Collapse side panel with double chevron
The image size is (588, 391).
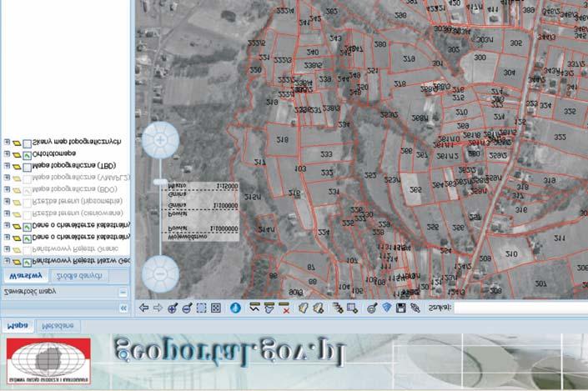(x=123, y=308)
